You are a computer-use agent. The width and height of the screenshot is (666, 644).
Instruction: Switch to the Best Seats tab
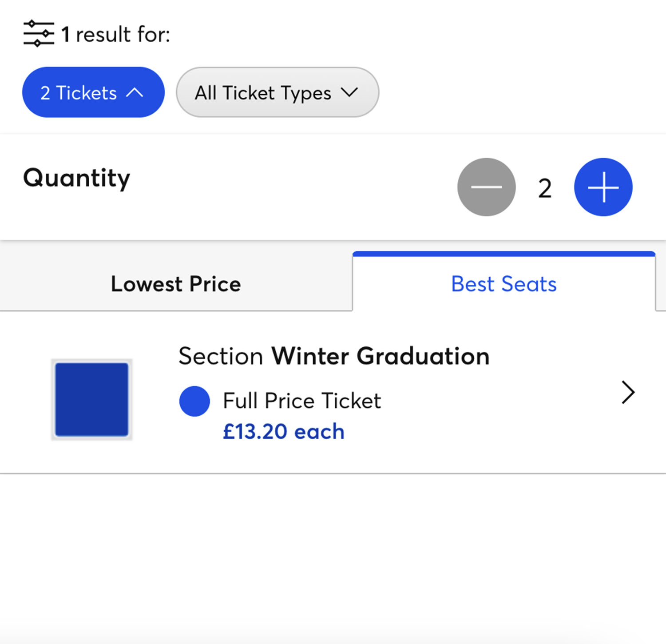[x=504, y=284]
